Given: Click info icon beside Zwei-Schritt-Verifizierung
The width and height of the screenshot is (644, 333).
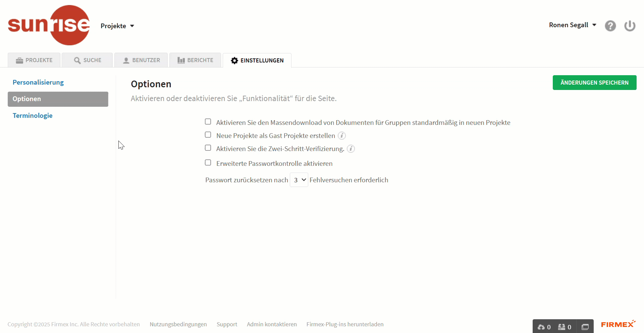Looking at the screenshot, I should click(351, 149).
